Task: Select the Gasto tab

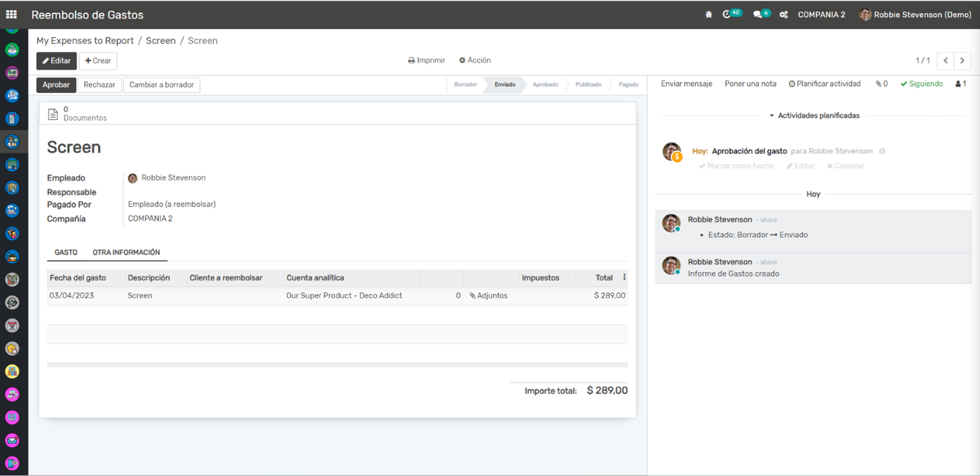Action: click(x=66, y=253)
